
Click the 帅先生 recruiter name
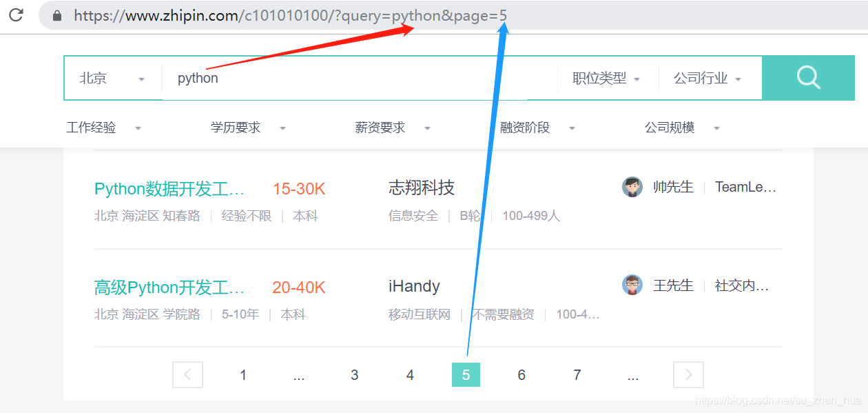[x=673, y=187]
